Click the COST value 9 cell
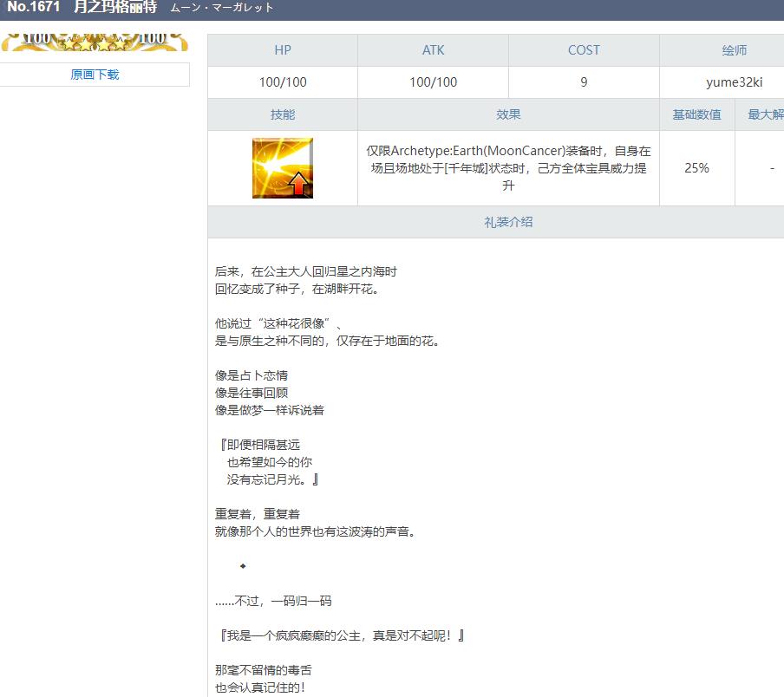 pos(584,81)
